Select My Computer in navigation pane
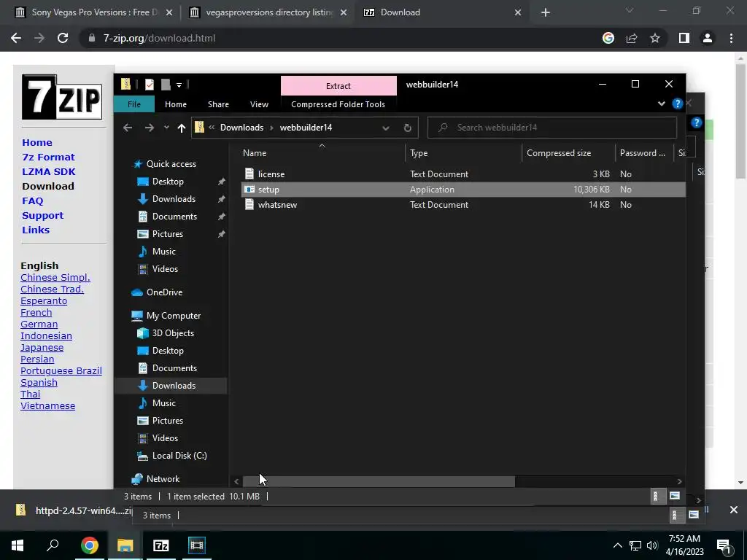This screenshot has height=560, width=747. 174,316
